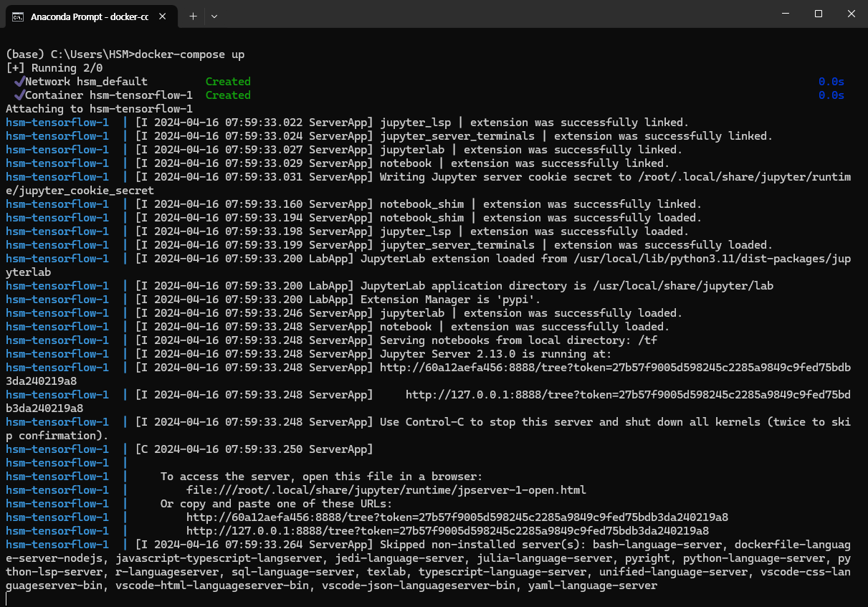This screenshot has width=868, height=607.
Task: Click the timestamp '07:59:33.160'
Action: 264,204
